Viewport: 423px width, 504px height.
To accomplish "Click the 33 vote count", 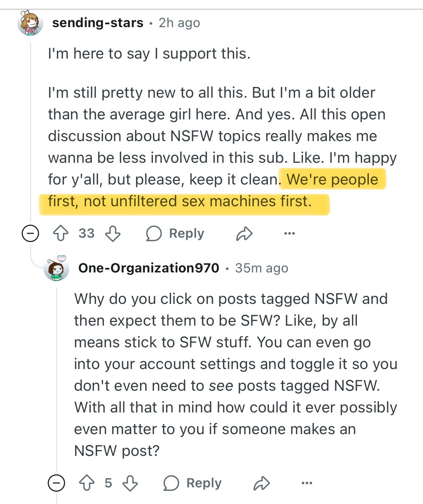I will tap(86, 233).
